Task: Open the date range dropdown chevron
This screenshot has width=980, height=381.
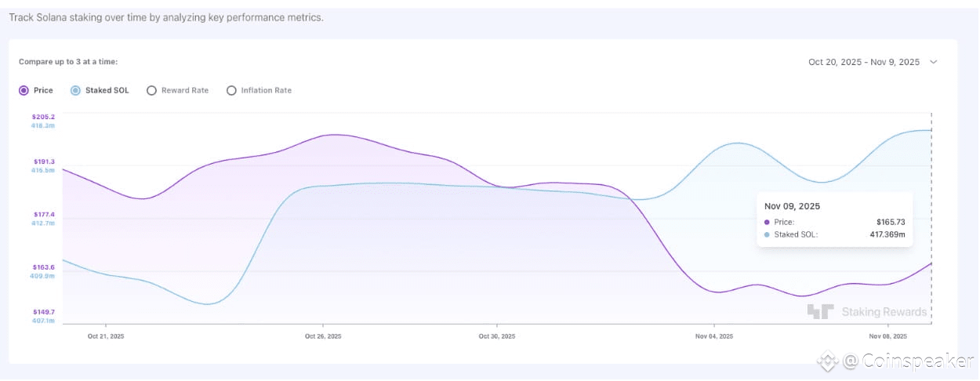Action: tap(933, 62)
